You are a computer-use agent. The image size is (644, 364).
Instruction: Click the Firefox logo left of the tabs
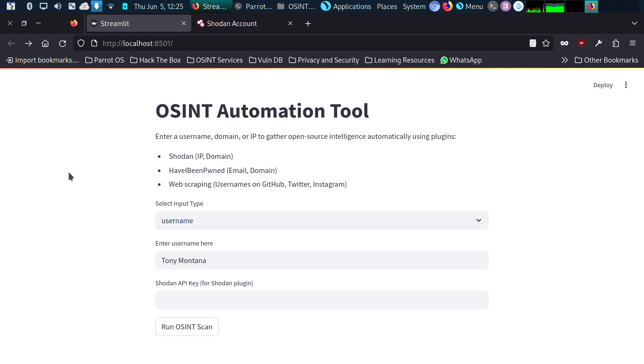tap(74, 23)
